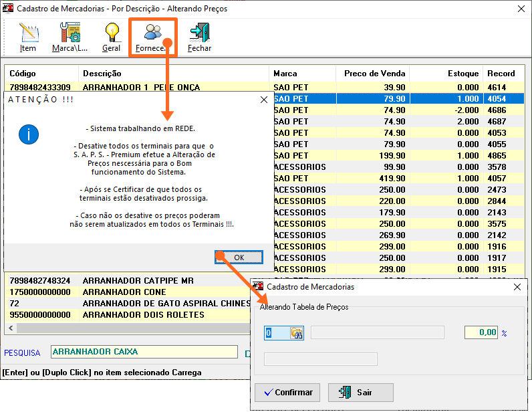The height and width of the screenshot is (412, 532).
Task: Select the Marca\L... toolbar icon
Action: pyautogui.click(x=70, y=37)
